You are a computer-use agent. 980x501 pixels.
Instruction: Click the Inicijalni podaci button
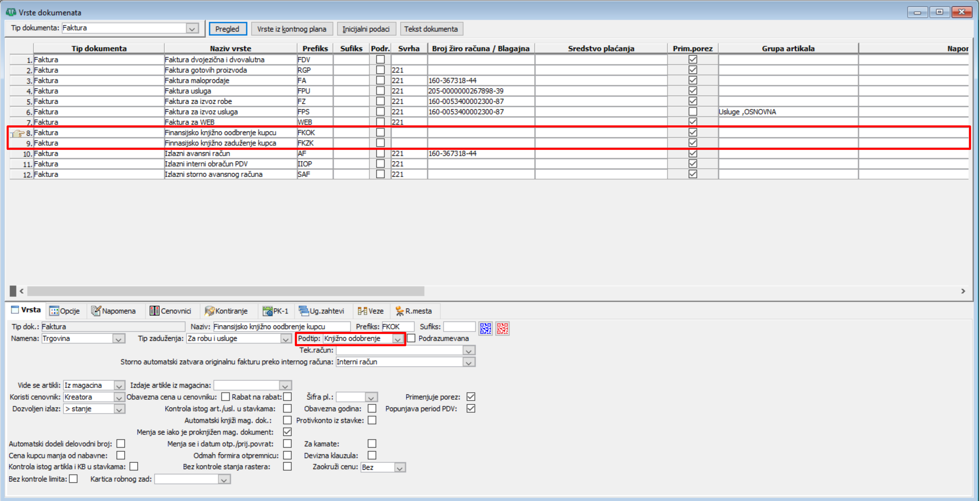click(x=366, y=29)
